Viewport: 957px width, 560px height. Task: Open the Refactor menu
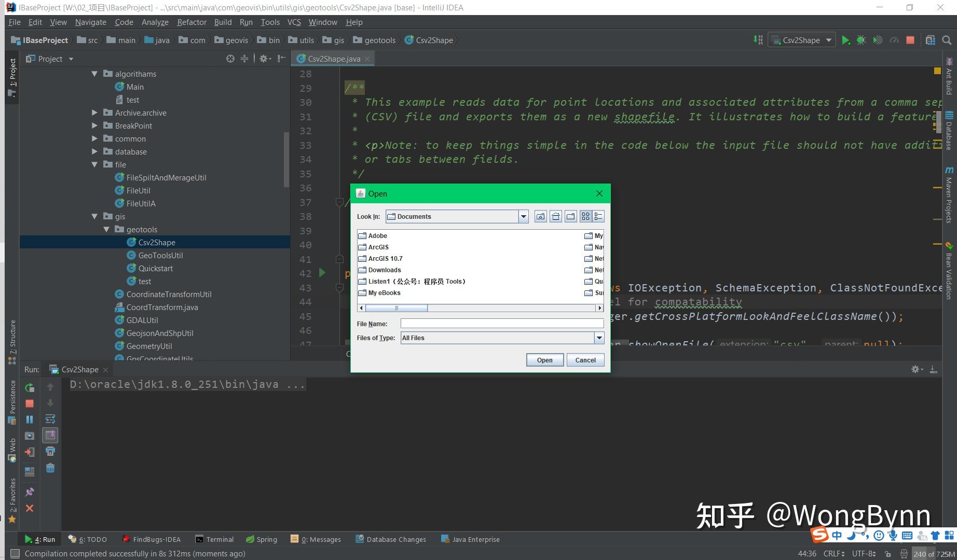click(192, 22)
